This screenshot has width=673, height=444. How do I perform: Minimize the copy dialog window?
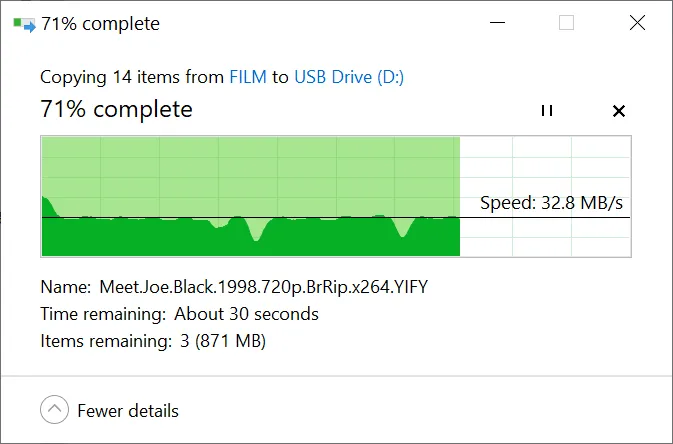[497, 23]
